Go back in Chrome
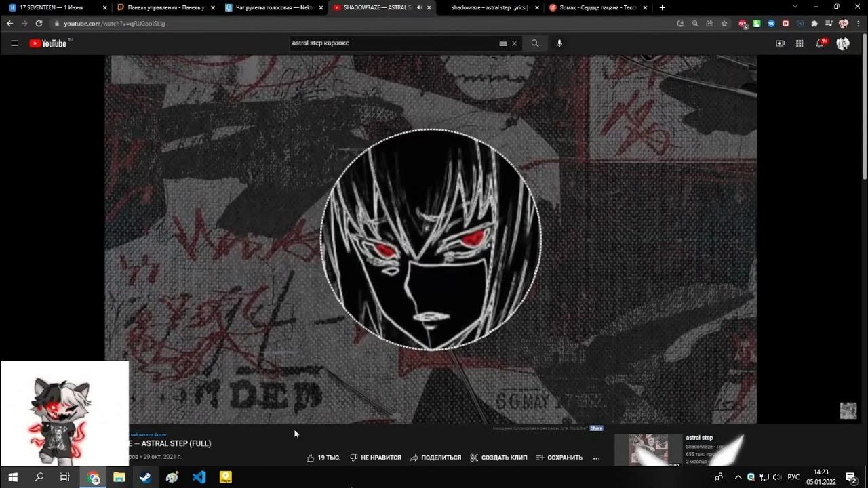Viewport: 868px width, 488px height. pyautogui.click(x=9, y=23)
